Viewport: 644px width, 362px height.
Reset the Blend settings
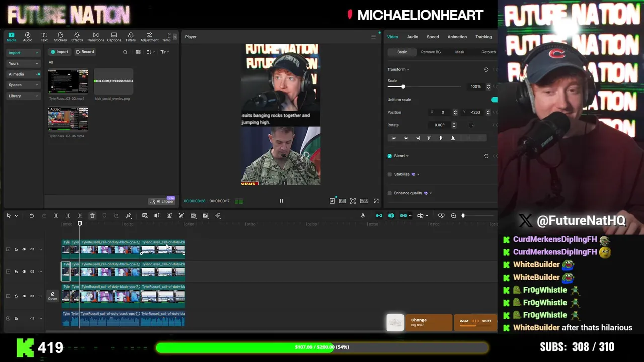486,156
